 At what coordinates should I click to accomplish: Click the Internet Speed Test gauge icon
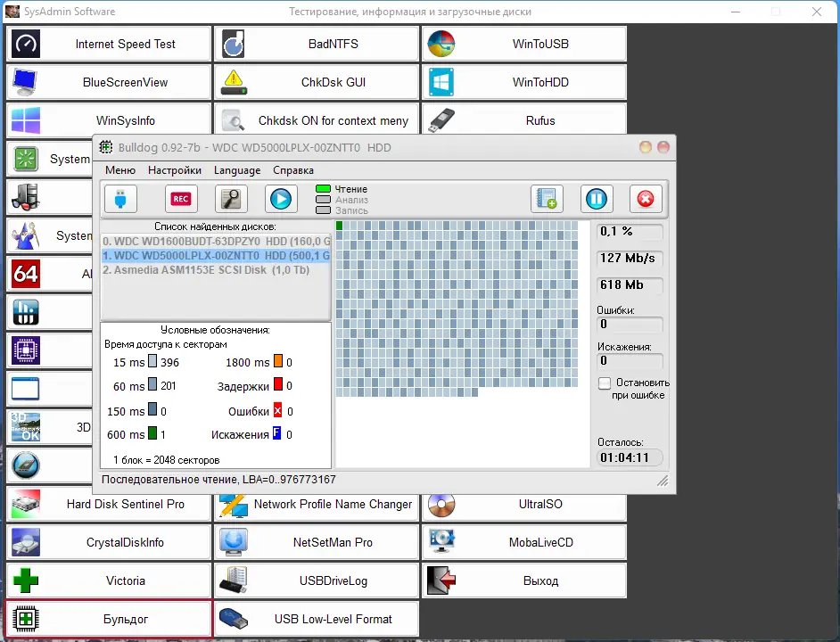coord(26,44)
